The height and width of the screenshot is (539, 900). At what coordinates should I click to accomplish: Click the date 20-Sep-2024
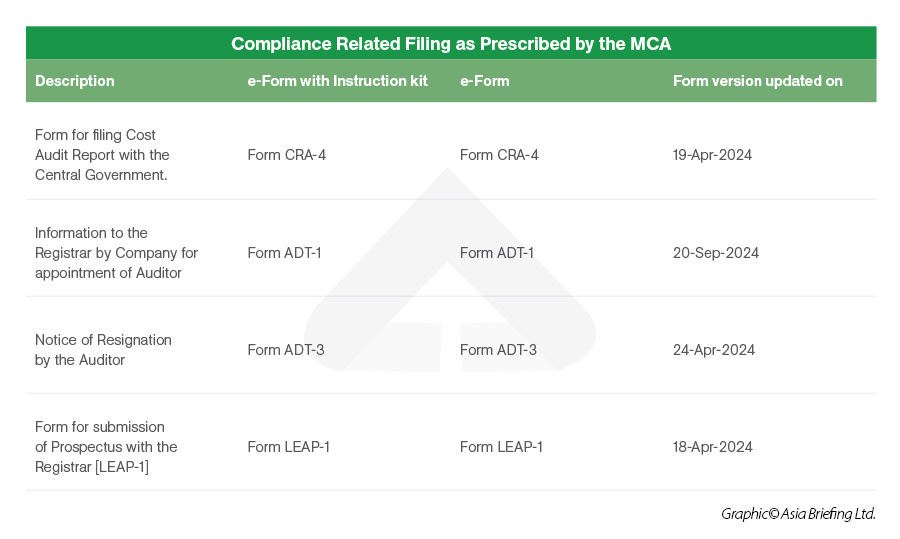(715, 253)
